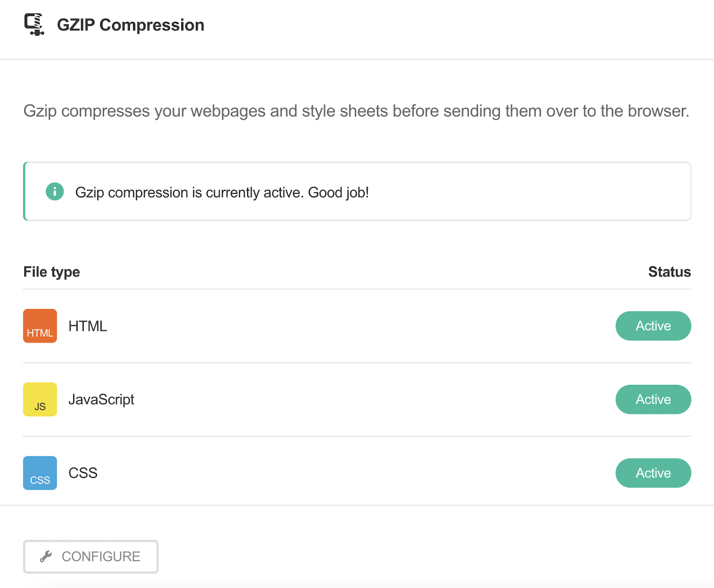Click the green info icon in the notice
Viewport: 714px width, 588px height.
[54, 191]
